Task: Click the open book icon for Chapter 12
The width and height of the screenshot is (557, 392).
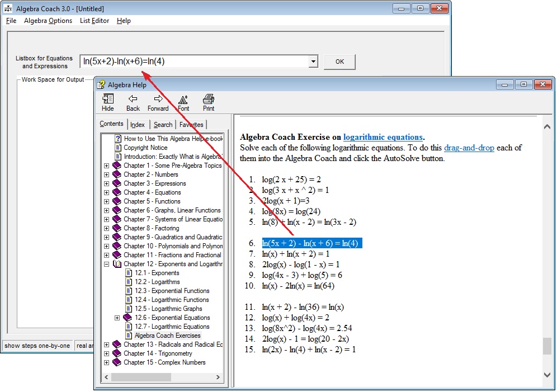Action: click(117, 264)
